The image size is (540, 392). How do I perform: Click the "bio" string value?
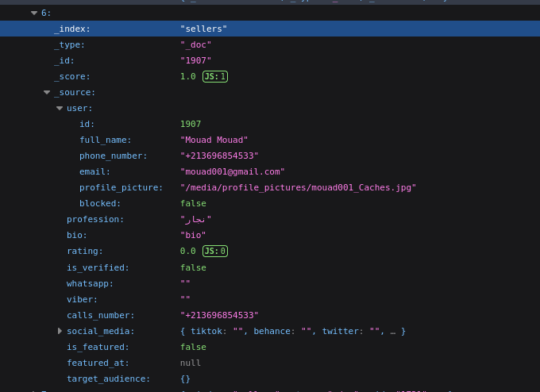click(193, 235)
